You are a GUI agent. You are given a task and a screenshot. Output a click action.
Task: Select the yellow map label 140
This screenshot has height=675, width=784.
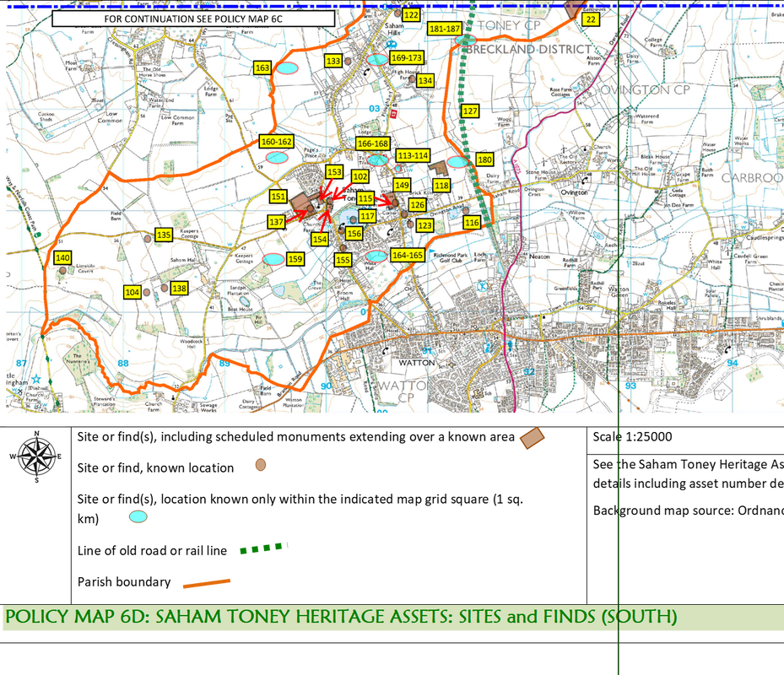pyautogui.click(x=62, y=258)
